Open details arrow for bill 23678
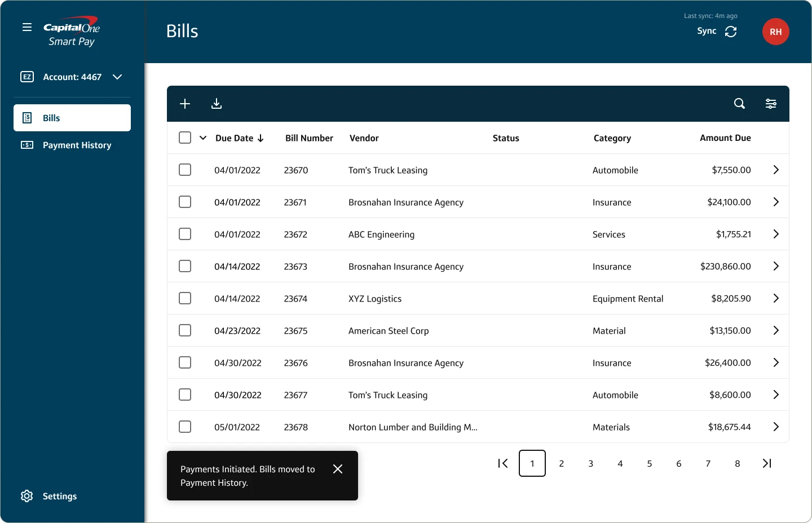Screen dimensions: 812x523 776,427
